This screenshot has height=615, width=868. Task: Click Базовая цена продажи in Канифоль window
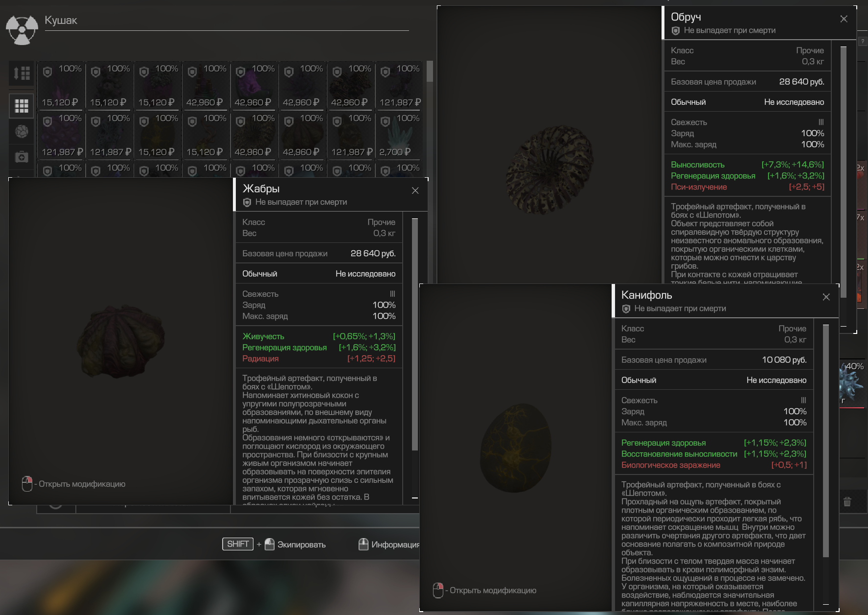[664, 360]
